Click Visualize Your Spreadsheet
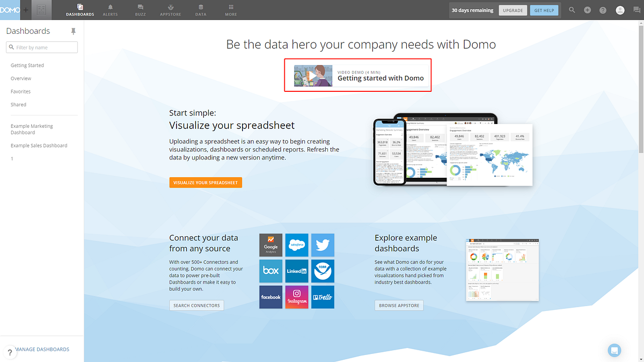644x362 pixels. [x=206, y=182]
